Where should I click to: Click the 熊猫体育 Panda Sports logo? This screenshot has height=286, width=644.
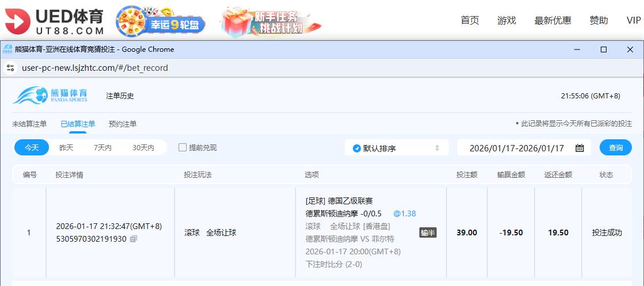51,96
